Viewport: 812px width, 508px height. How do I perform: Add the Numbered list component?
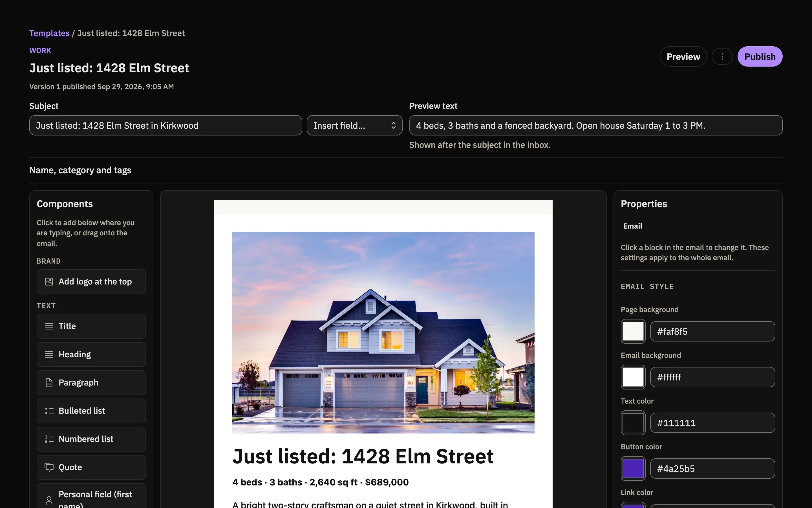[x=91, y=439]
